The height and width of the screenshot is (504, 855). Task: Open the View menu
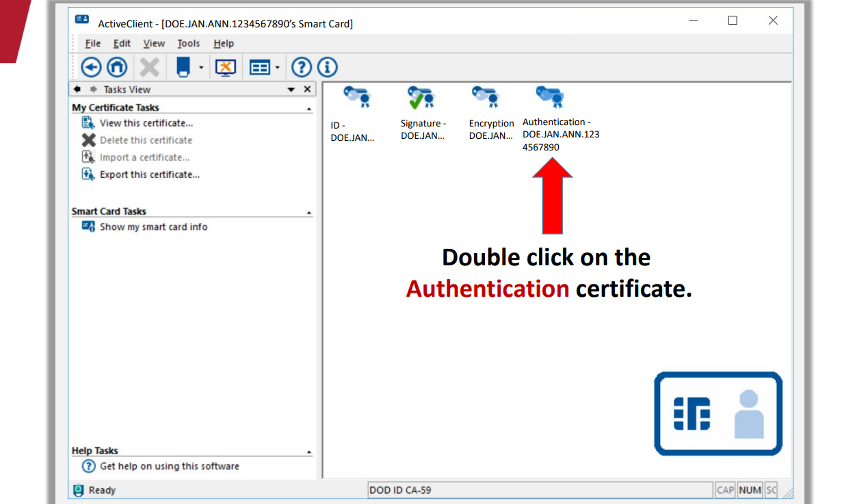pos(154,43)
